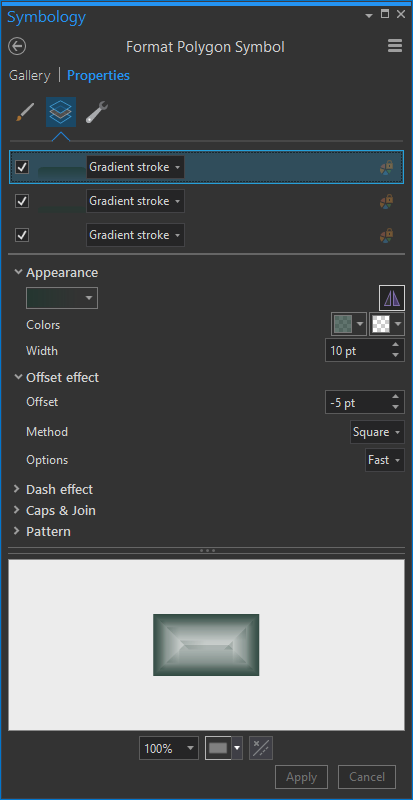This screenshot has height=800, width=413.
Task: Open the first green color swatch
Action: [x=349, y=324]
